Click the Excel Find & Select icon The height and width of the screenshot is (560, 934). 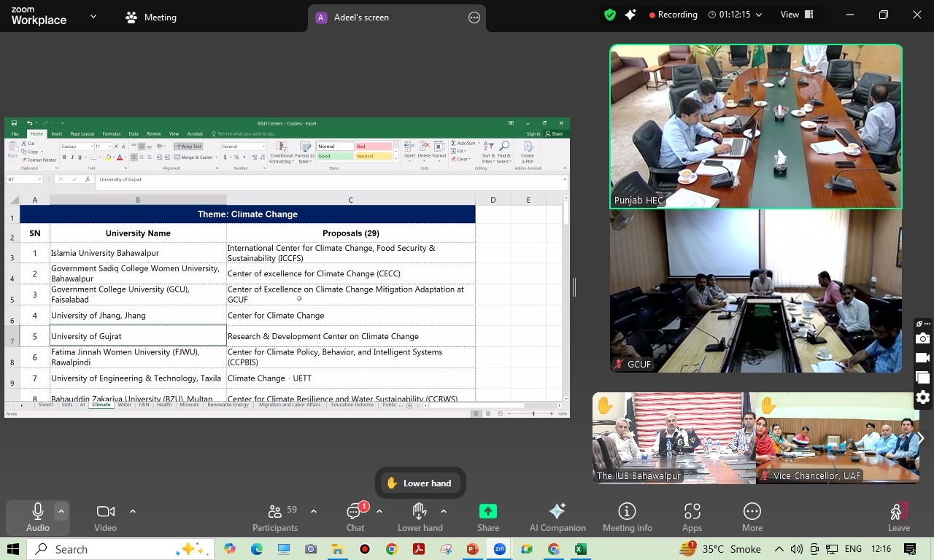[504, 152]
